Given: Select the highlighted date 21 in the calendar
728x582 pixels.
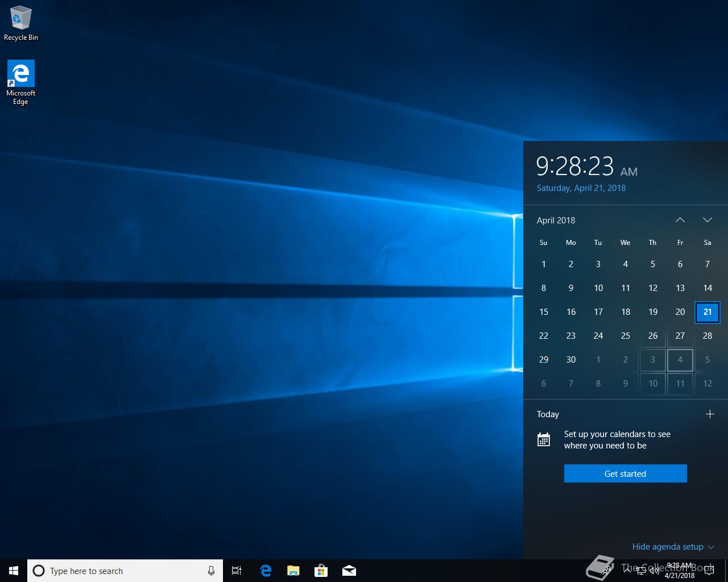Looking at the screenshot, I should 708,312.
